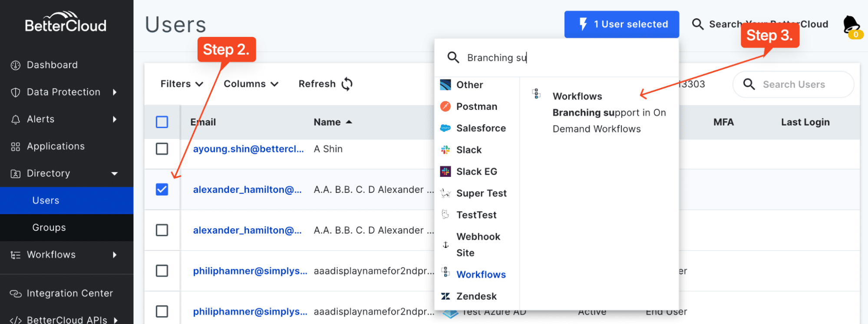The height and width of the screenshot is (324, 868).
Task: Select Super Test category label
Action: (x=482, y=193)
